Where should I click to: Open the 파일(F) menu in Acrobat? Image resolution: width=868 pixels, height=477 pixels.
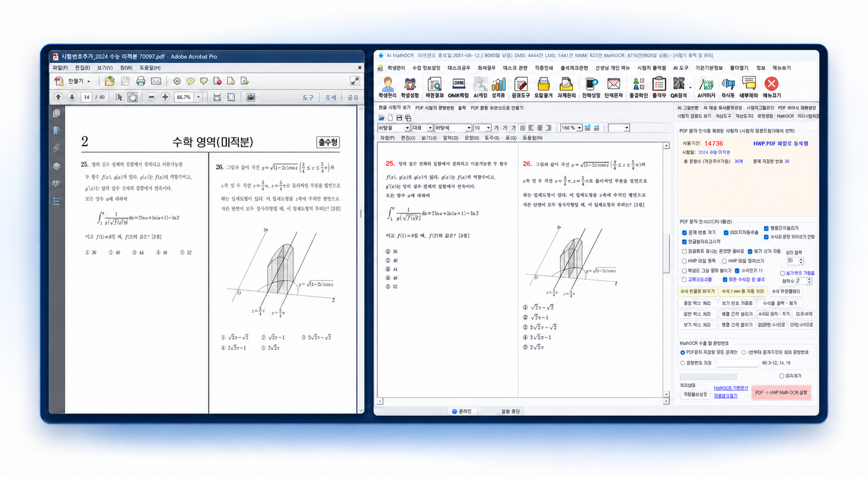point(60,68)
